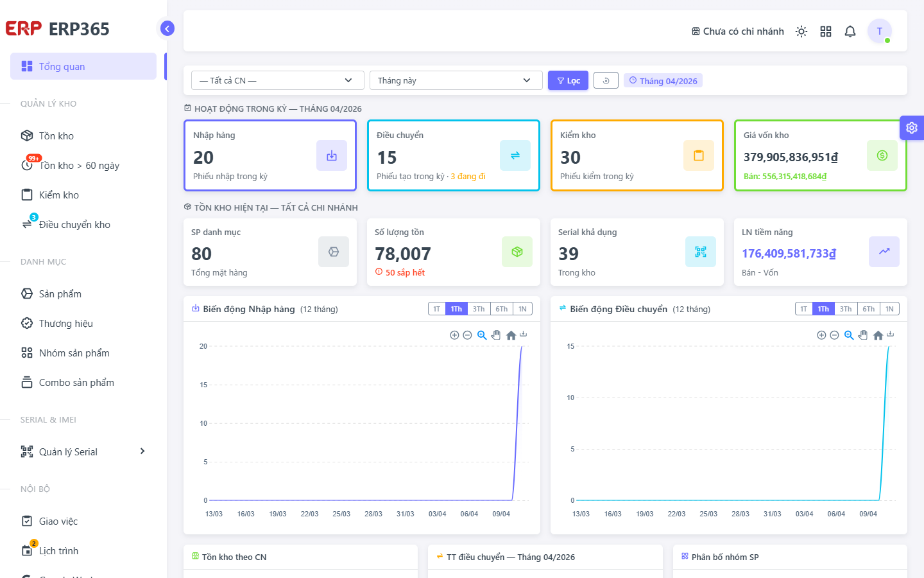Open user avatar T menu
This screenshot has width=924, height=578.
(x=880, y=31)
